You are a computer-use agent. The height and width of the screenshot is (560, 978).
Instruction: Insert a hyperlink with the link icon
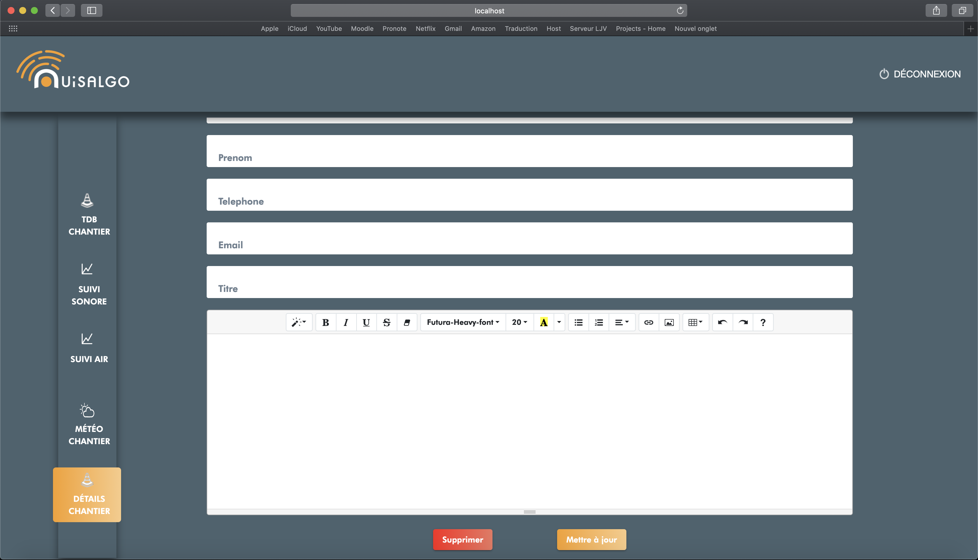[x=649, y=322]
